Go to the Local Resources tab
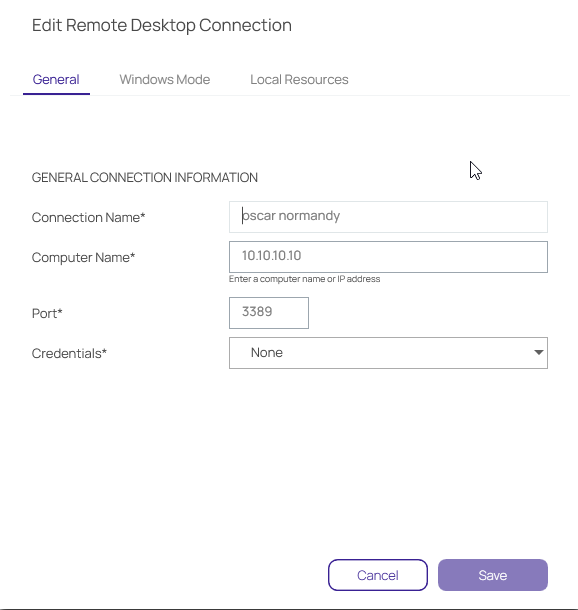Image resolution: width=578 pixels, height=610 pixels. 299,79
